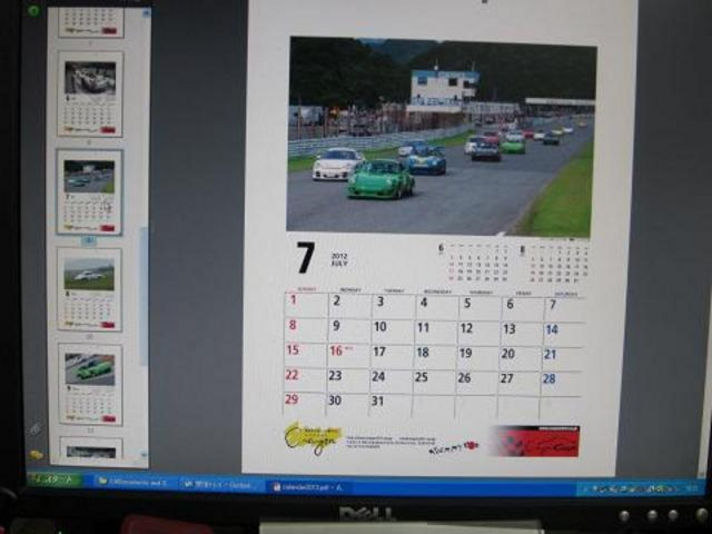
Task: Click the page number label under selected thumbnail
Action: point(89,241)
